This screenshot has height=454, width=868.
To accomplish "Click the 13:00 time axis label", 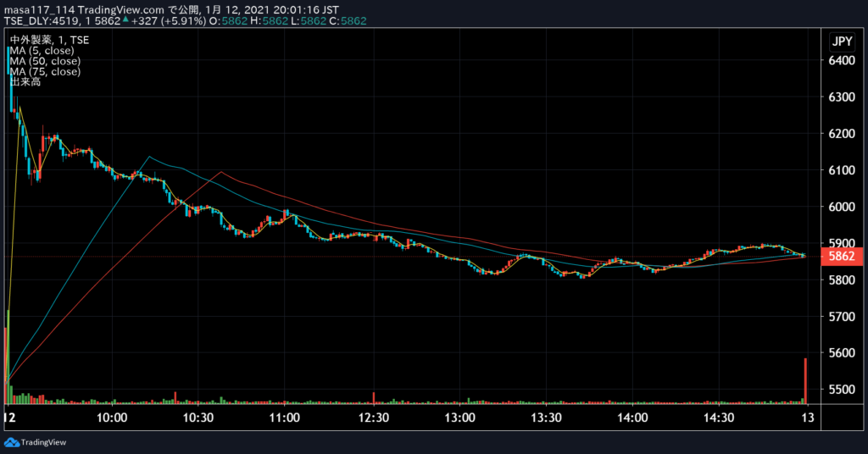I will coord(460,418).
